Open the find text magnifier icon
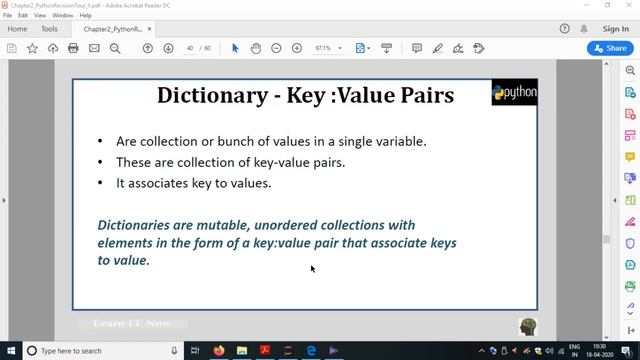Image resolution: width=640 pixels, height=360 pixels. 115,48
